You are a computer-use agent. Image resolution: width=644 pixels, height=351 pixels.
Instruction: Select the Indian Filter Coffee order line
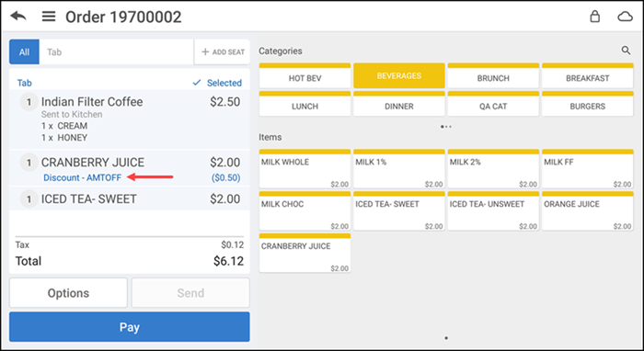point(130,119)
